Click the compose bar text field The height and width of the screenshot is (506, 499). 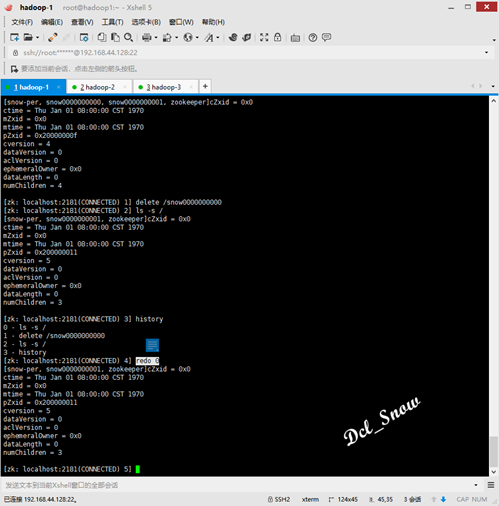click(237, 485)
